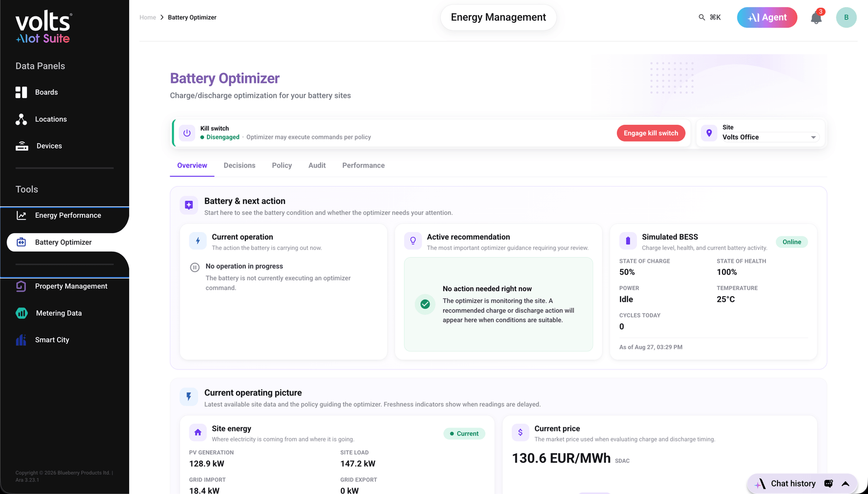Go to Home breadcrumb link

(148, 17)
